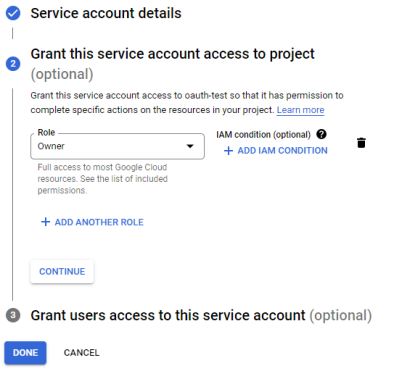Image resolution: width=402 pixels, height=371 pixels.
Task: Click the Owner value in the Role field
Action: pyautogui.click(x=51, y=146)
